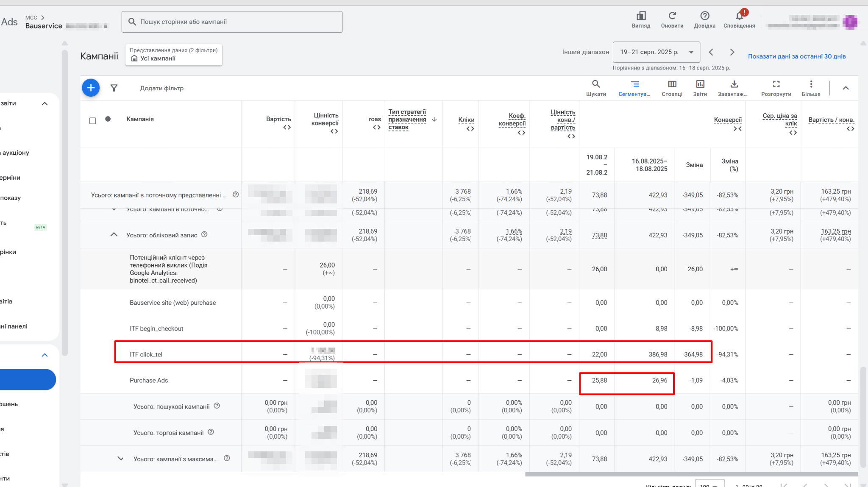Click the Конверсії column header

click(728, 120)
